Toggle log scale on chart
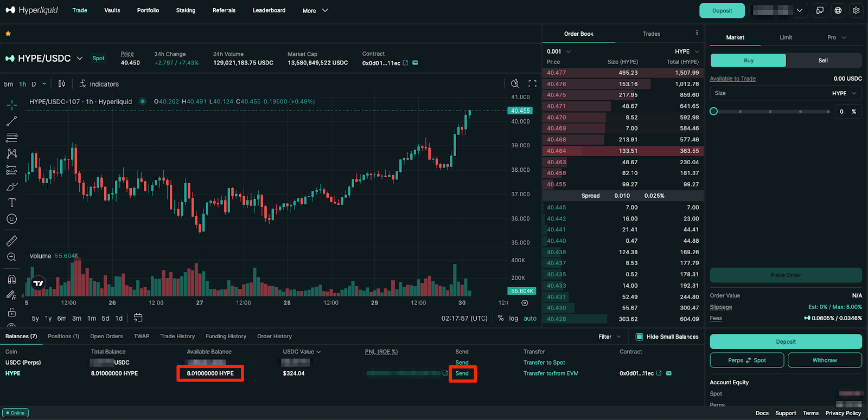 pos(513,318)
